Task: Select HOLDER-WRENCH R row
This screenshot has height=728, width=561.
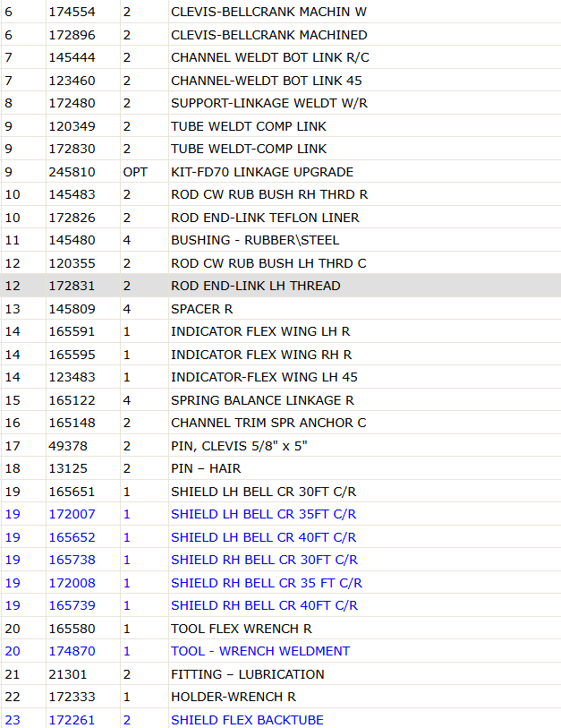Action: (280, 697)
